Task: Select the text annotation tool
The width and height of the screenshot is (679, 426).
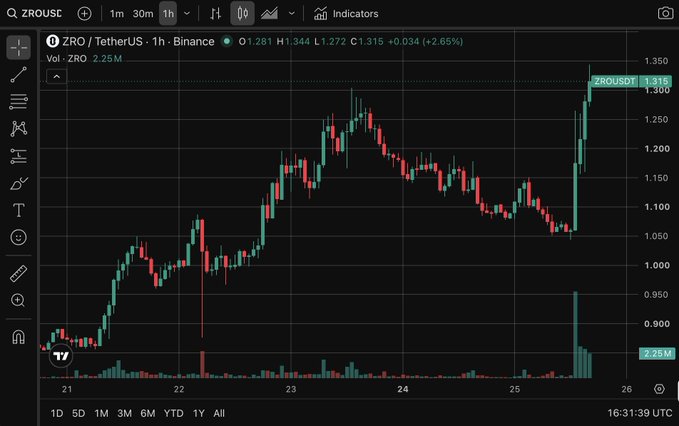Action: [19, 210]
